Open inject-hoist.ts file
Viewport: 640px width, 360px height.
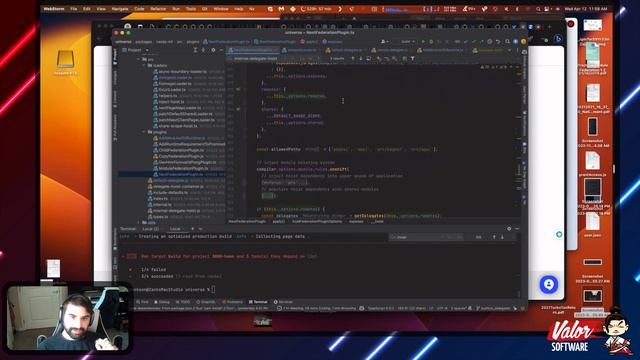click(x=171, y=102)
